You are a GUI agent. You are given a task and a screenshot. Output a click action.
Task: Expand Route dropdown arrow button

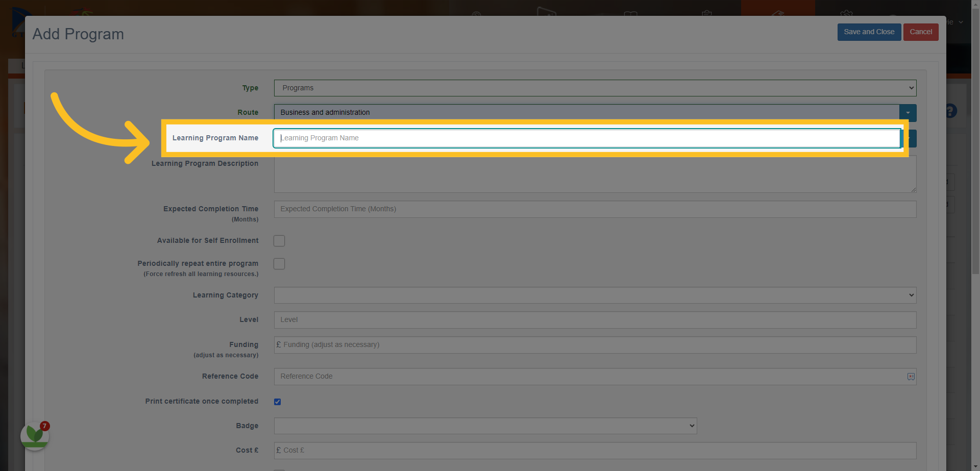(x=908, y=113)
